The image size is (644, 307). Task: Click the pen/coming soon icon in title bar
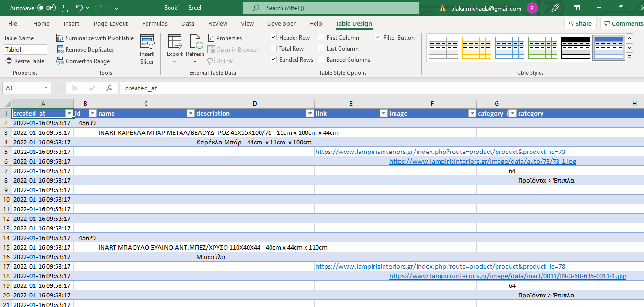click(555, 8)
